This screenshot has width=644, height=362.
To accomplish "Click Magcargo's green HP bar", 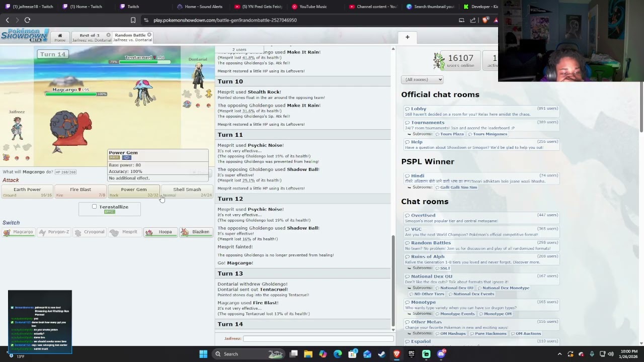I will click(x=70, y=94).
